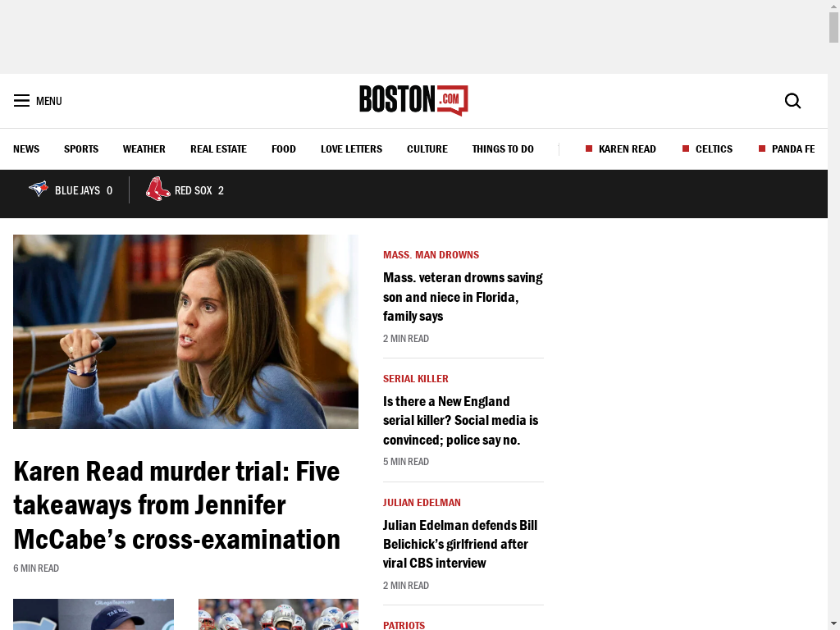Click the Red Sox team logo

(157, 189)
